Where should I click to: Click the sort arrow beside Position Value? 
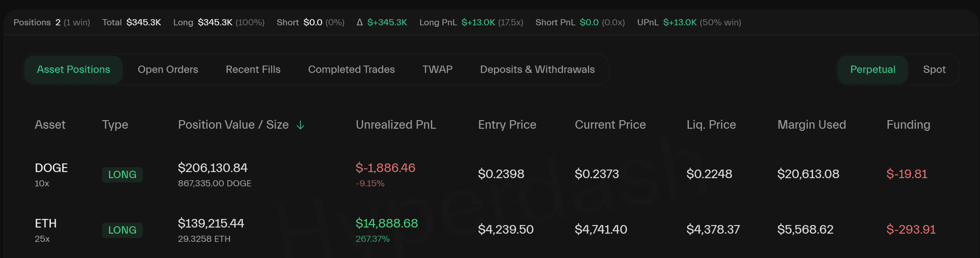click(x=301, y=125)
